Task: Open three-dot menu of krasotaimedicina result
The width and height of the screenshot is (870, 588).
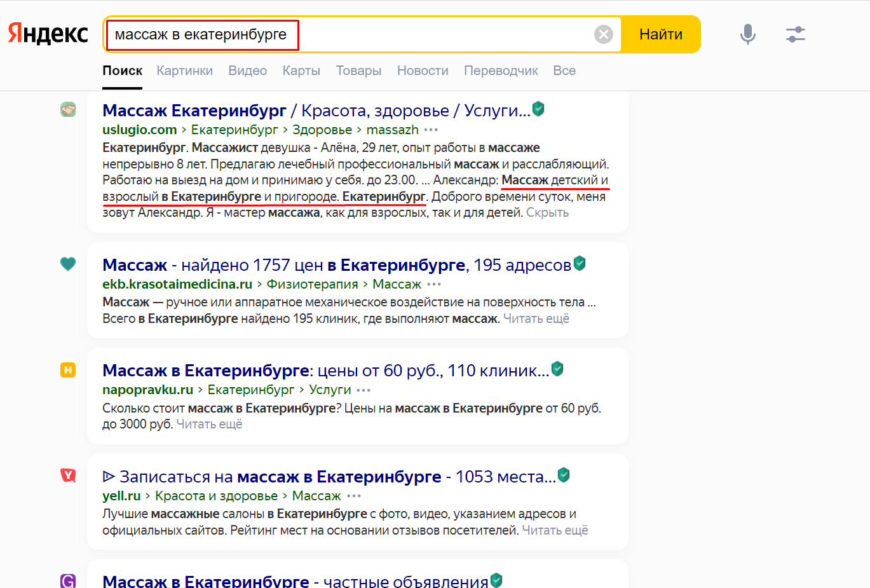Action: click(434, 284)
